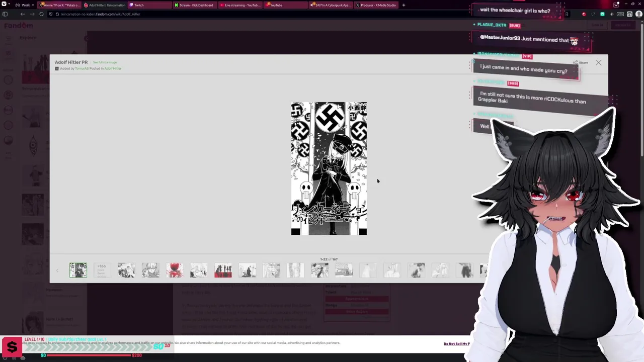
Task: Select the first highlighted carousel thumbnail
Action: (x=78, y=270)
